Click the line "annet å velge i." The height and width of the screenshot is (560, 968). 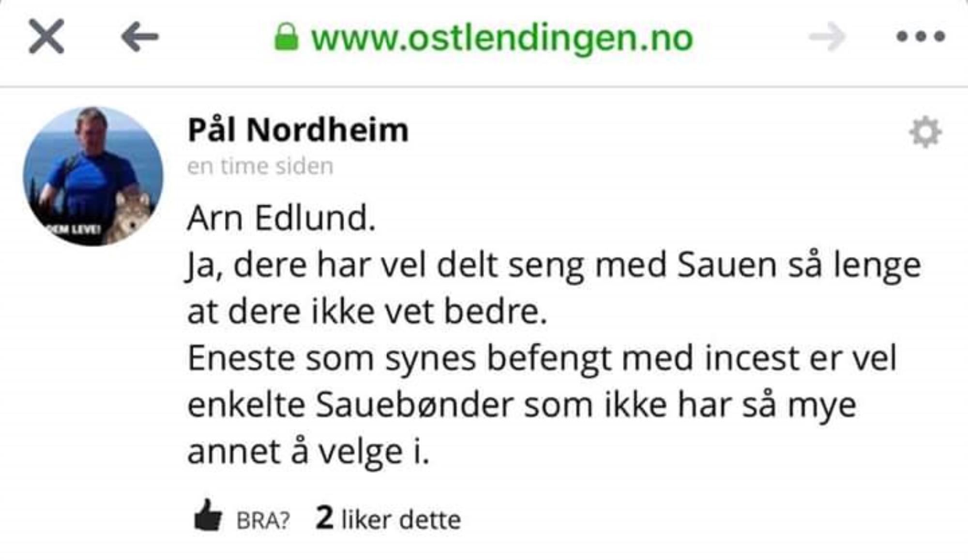308,452
